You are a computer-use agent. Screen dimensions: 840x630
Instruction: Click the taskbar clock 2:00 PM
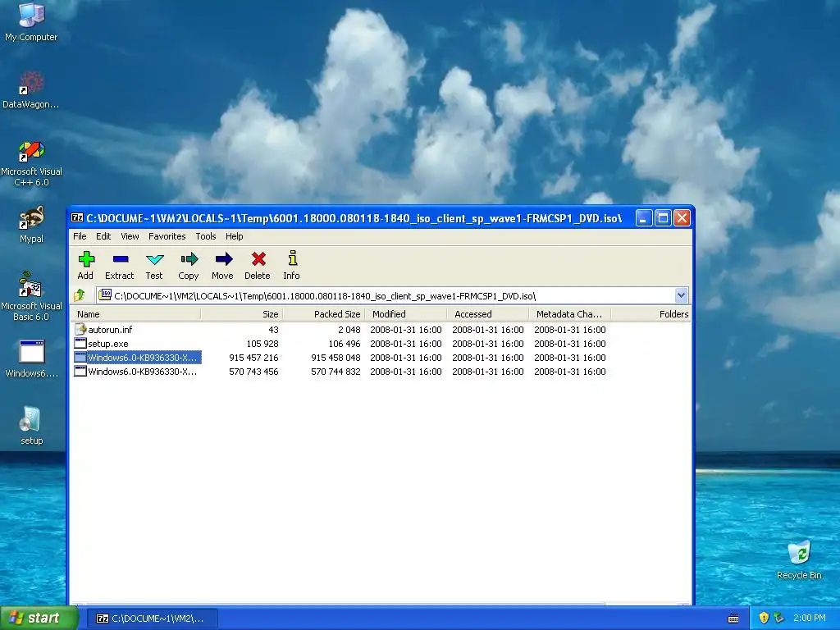pyautogui.click(x=809, y=618)
